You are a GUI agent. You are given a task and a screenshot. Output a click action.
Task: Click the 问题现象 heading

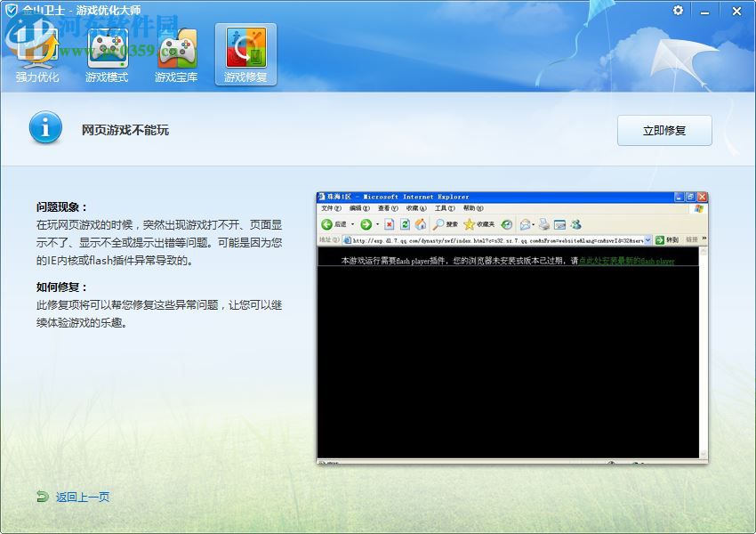[61, 207]
